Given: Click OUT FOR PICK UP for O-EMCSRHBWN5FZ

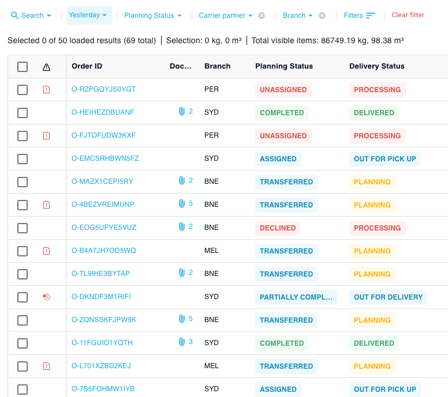Looking at the screenshot, I should (x=385, y=159).
